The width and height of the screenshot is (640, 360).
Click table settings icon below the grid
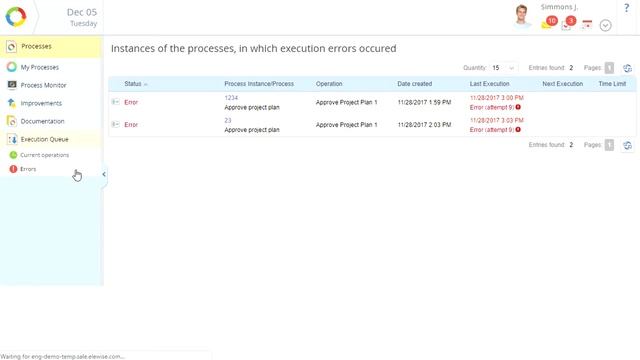[627, 145]
